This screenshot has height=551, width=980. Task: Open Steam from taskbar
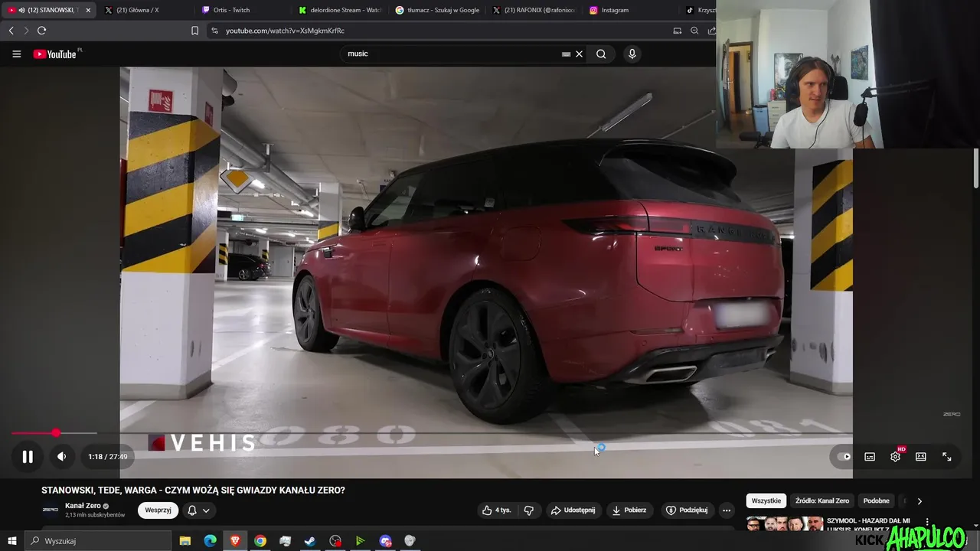[310, 541]
